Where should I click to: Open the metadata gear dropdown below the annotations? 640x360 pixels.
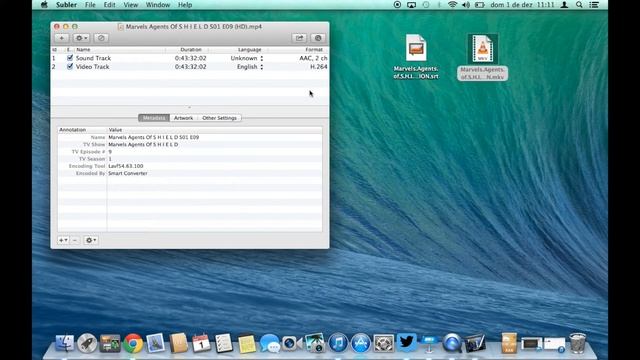click(91, 240)
